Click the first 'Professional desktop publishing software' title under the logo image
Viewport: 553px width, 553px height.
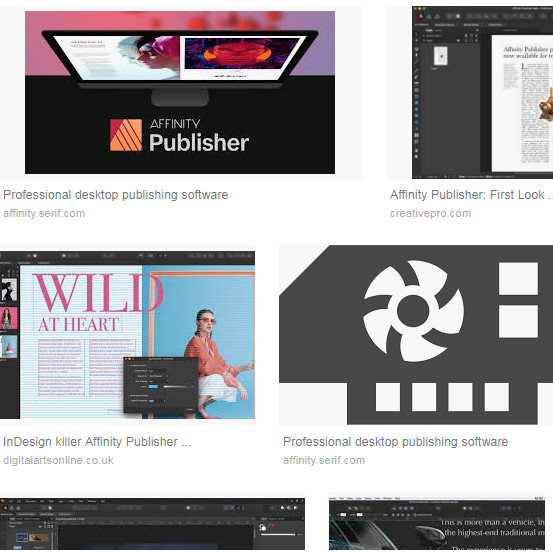(x=116, y=195)
